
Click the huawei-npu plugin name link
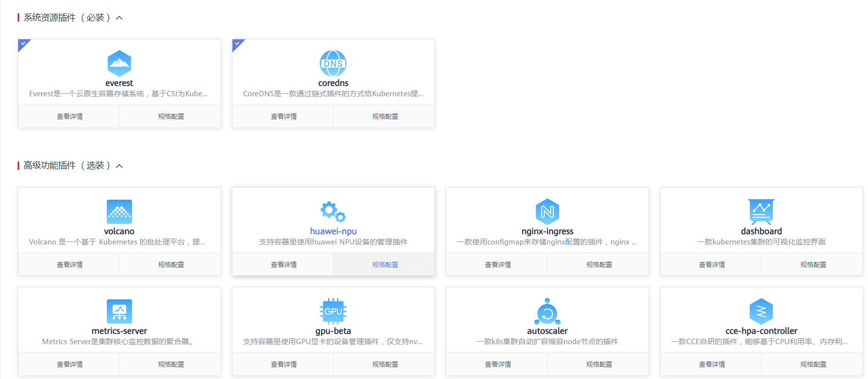(333, 231)
